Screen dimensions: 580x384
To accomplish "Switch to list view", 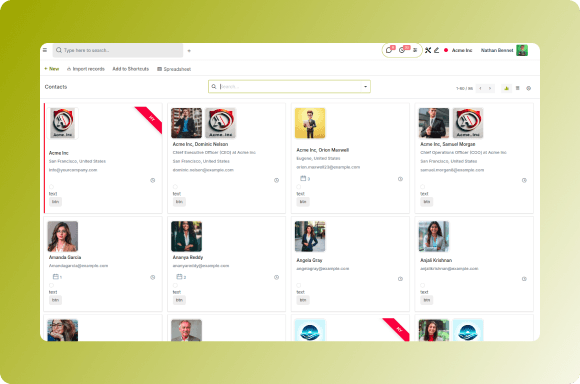I will pyautogui.click(x=517, y=88).
